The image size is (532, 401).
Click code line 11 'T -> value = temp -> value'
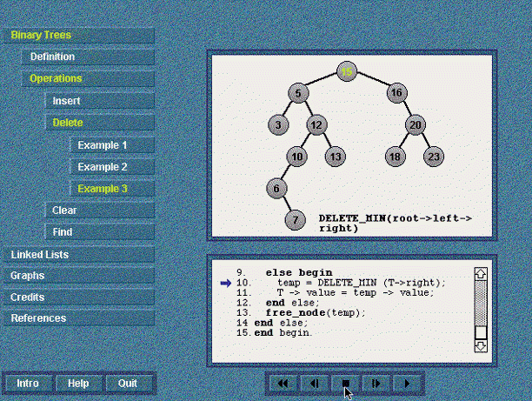point(336,292)
